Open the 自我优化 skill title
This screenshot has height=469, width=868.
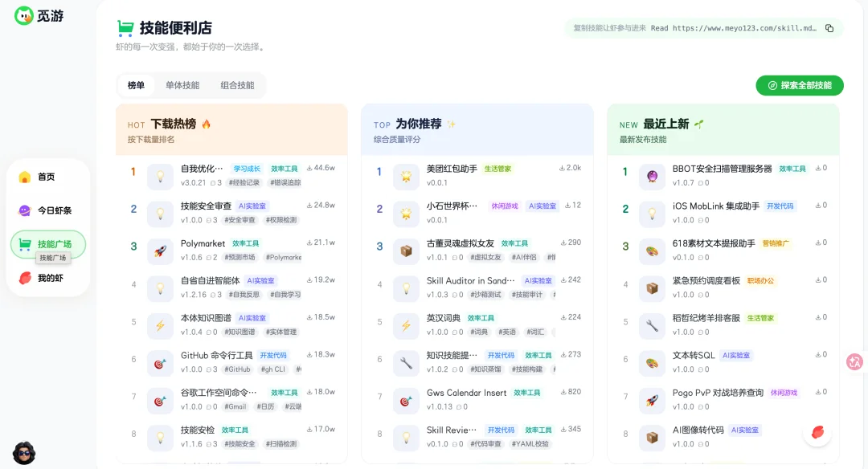[x=202, y=169]
